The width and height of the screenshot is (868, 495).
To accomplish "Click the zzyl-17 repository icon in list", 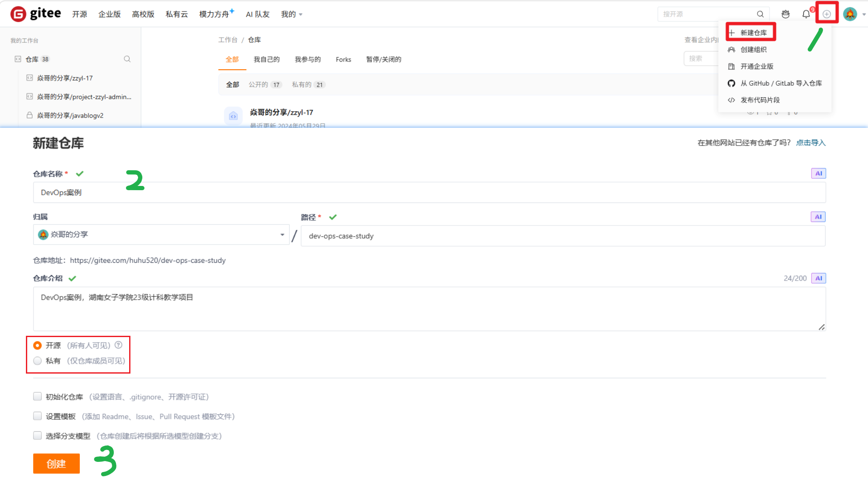I will pos(233,116).
